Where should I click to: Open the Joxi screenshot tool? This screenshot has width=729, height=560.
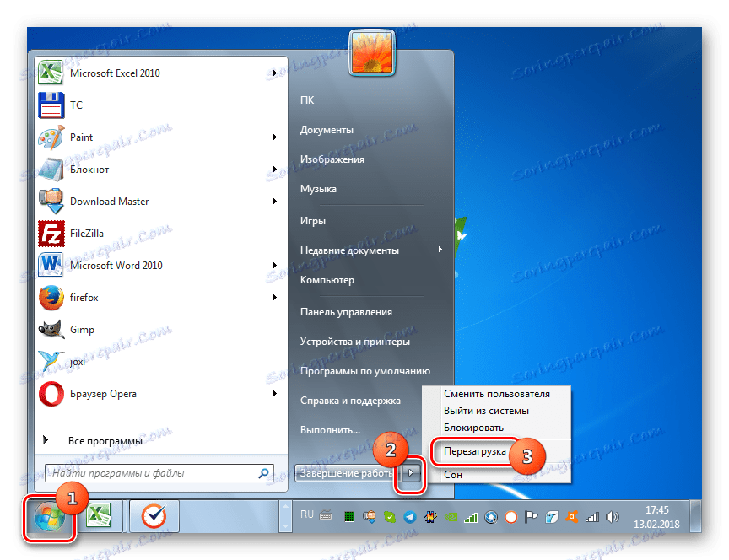click(76, 361)
